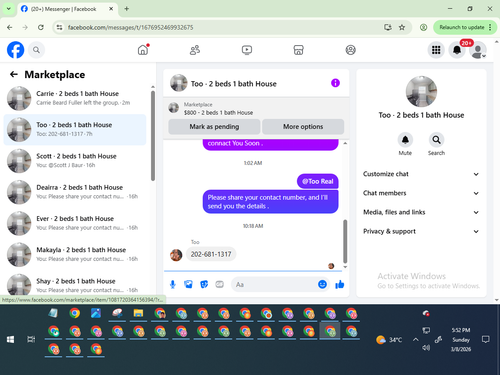The height and width of the screenshot is (375, 500).
Task: Click the @Too Real mention bubble
Action: (x=318, y=181)
